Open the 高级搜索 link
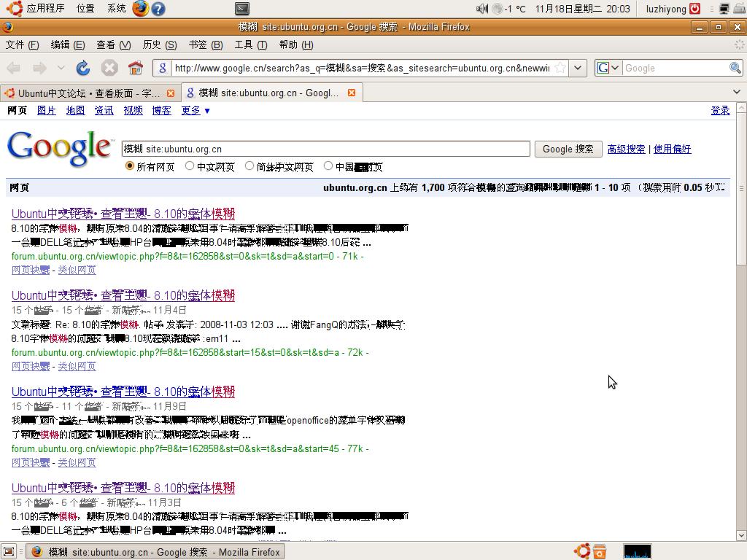This screenshot has width=747, height=560. click(x=626, y=149)
